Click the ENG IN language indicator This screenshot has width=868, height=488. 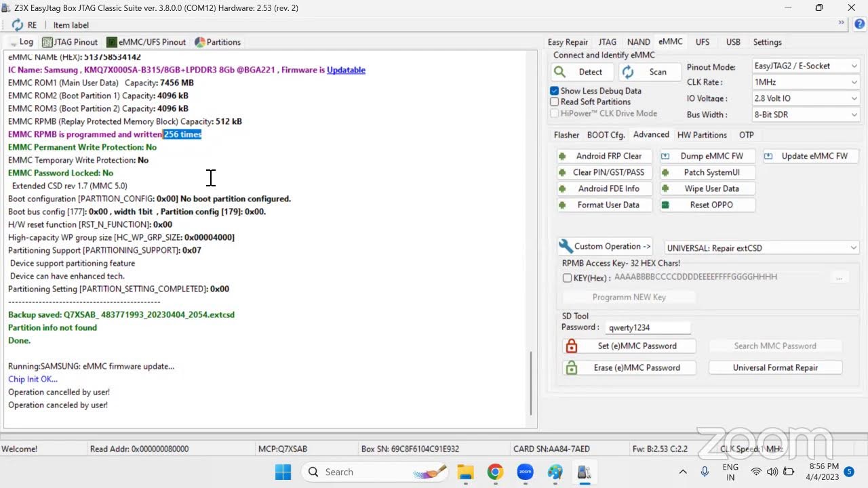click(730, 472)
